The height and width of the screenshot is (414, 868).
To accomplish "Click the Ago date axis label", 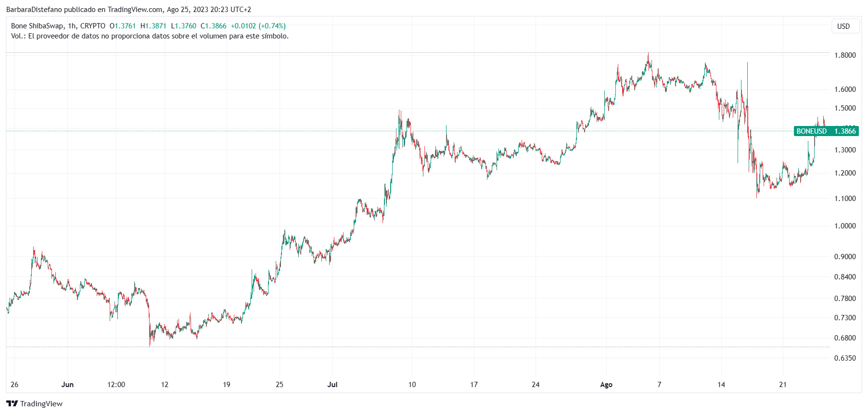I will 606,385.
